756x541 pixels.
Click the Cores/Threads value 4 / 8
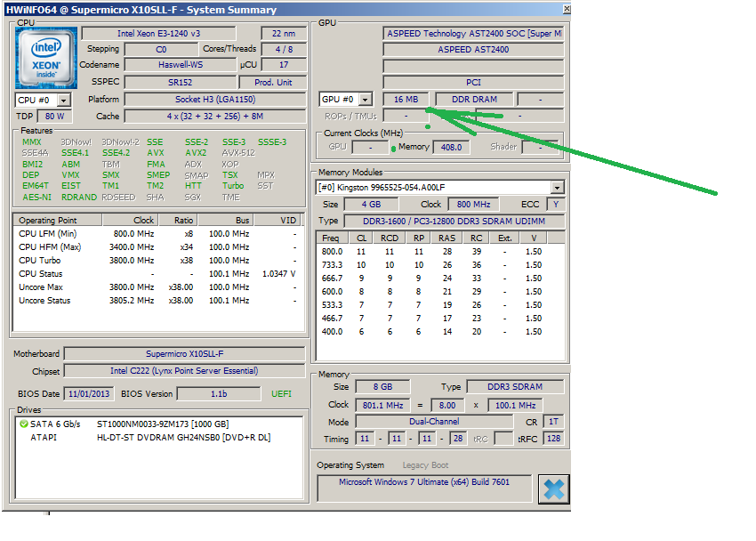click(x=284, y=49)
